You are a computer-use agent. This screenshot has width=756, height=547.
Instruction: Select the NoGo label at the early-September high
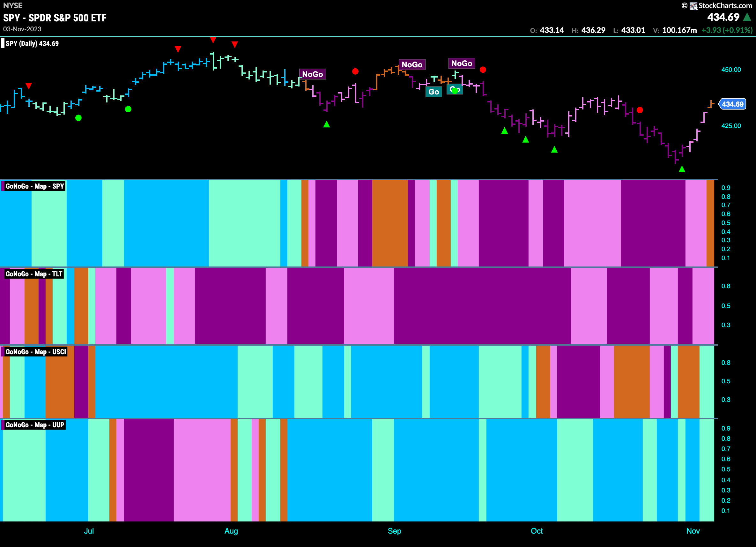click(412, 64)
